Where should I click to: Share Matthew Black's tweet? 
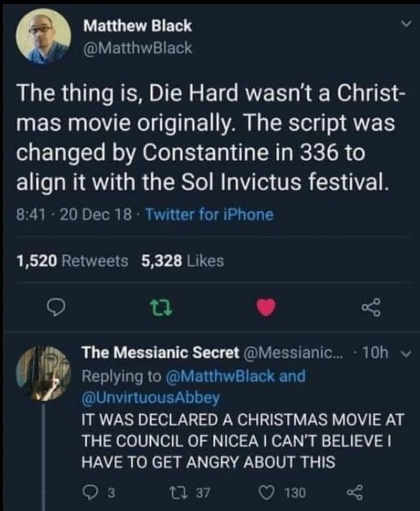point(368,307)
